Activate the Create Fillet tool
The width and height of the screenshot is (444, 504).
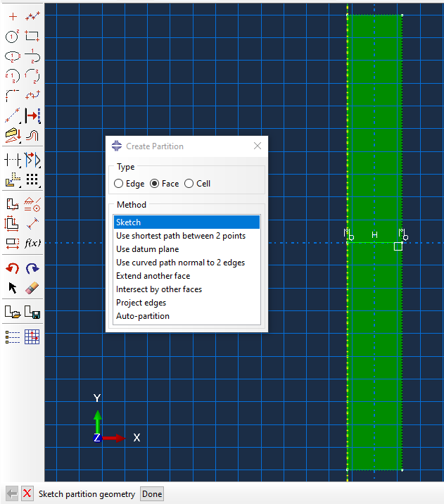12,96
